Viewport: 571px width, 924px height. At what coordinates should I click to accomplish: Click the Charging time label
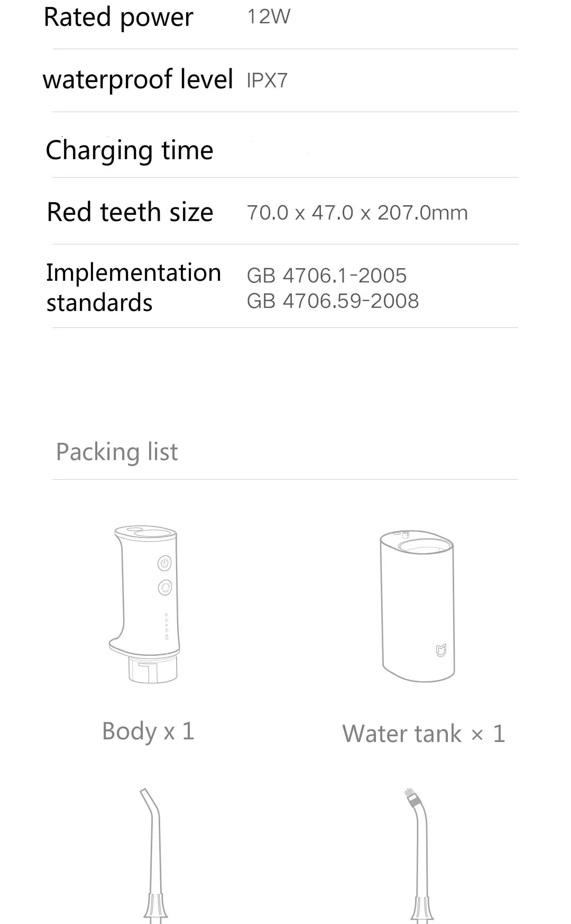click(130, 150)
